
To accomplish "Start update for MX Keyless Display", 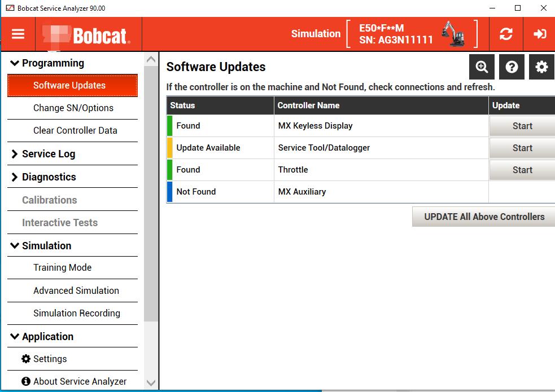I will coord(522,126).
